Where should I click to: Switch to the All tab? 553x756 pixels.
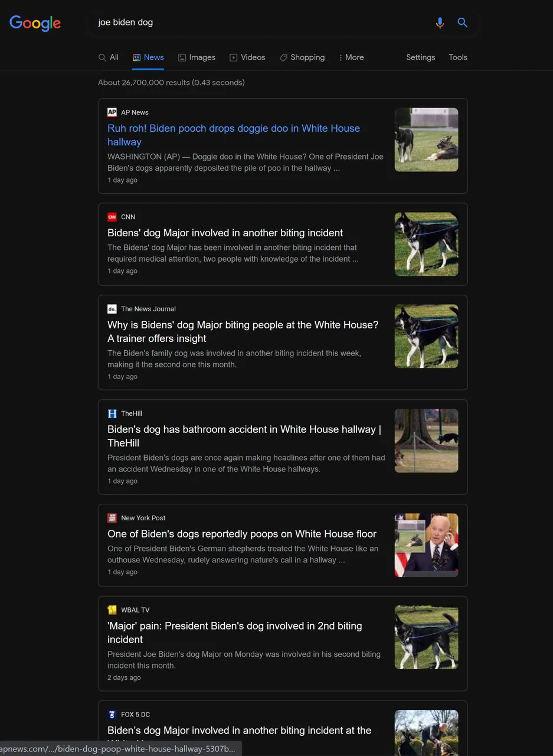pyautogui.click(x=109, y=57)
